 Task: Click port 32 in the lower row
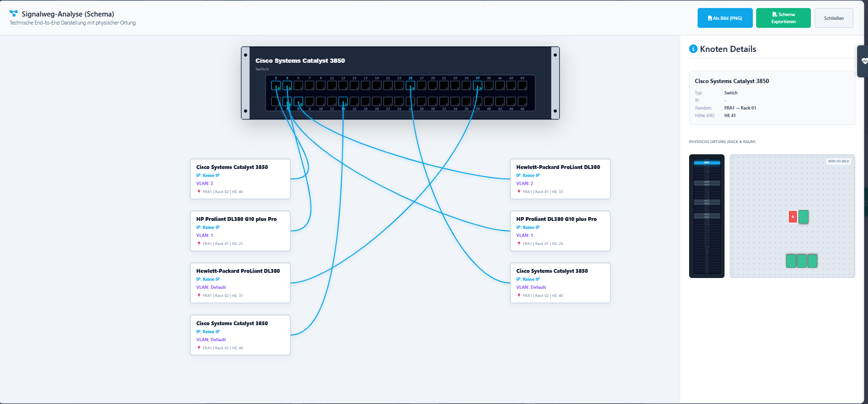[x=444, y=101]
